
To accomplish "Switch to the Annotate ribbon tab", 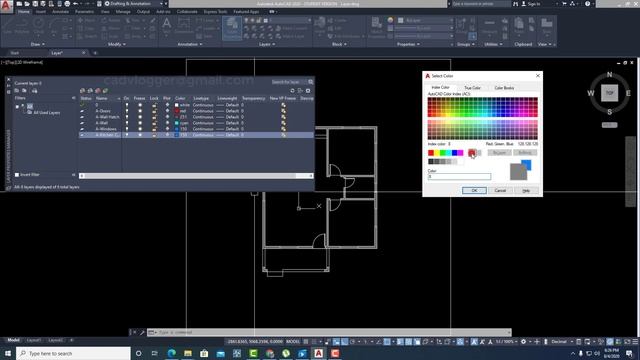I will click(x=60, y=12).
